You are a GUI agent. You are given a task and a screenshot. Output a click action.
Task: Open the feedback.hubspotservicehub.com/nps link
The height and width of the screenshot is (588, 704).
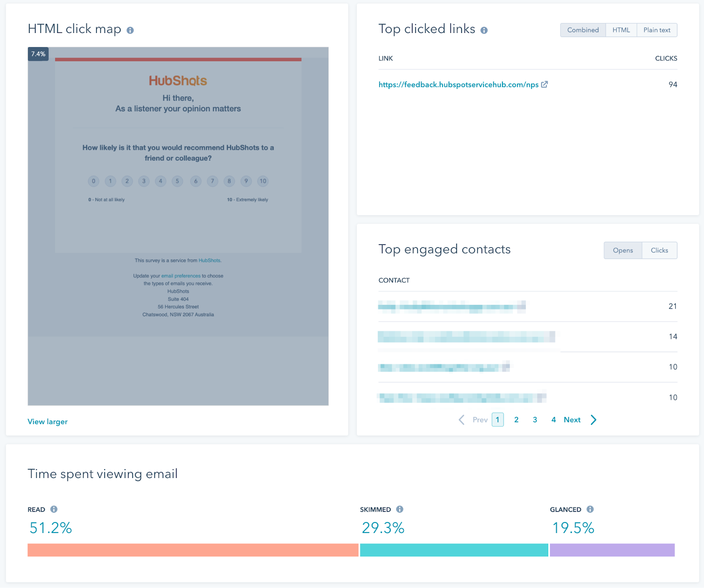pos(458,84)
